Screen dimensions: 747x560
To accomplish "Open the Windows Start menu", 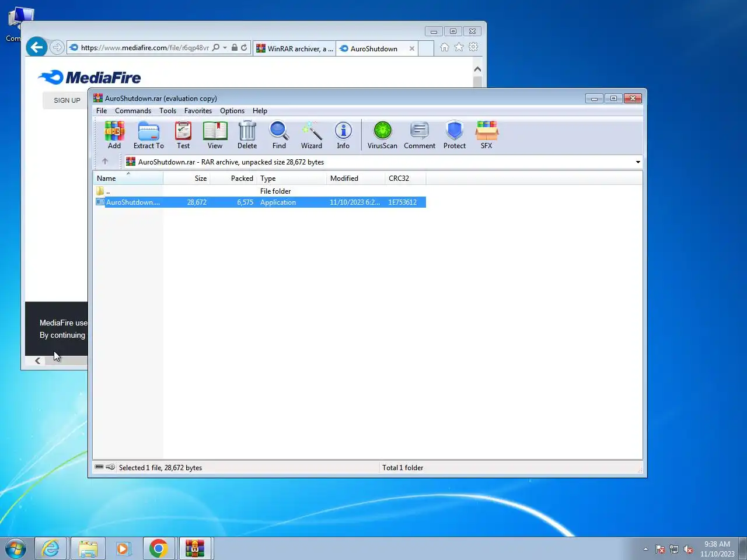I will click(x=16, y=548).
